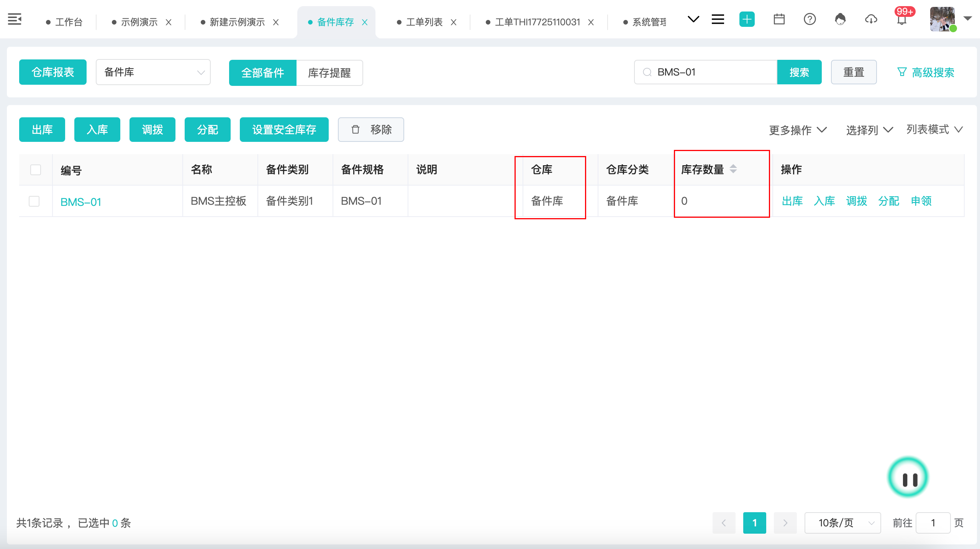Open the 10条/页 page size dropdown
Image resolution: width=980 pixels, height=549 pixels.
pyautogui.click(x=842, y=523)
